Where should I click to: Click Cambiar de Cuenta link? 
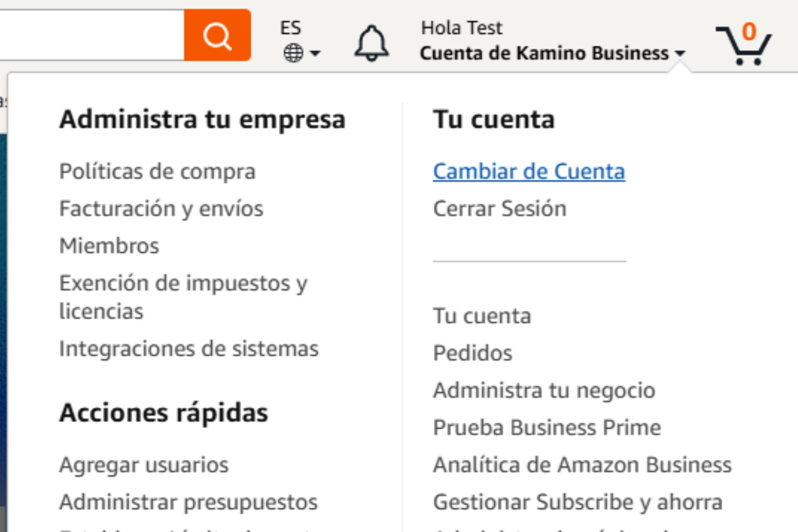pyautogui.click(x=528, y=171)
